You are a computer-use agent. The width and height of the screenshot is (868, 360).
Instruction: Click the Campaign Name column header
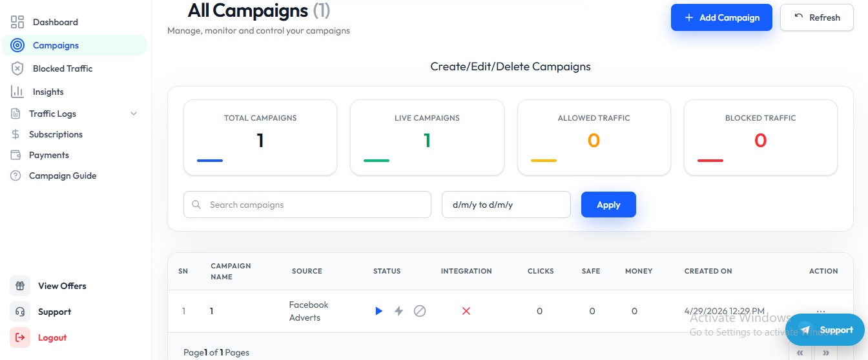pyautogui.click(x=231, y=271)
